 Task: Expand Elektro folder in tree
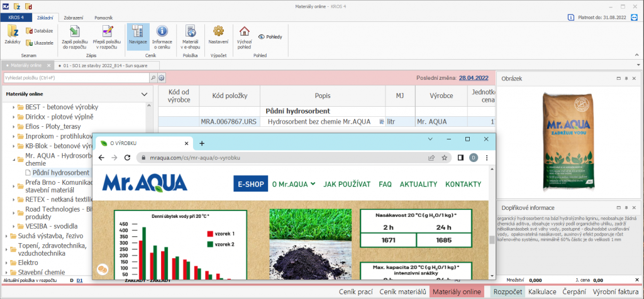pos(6,263)
